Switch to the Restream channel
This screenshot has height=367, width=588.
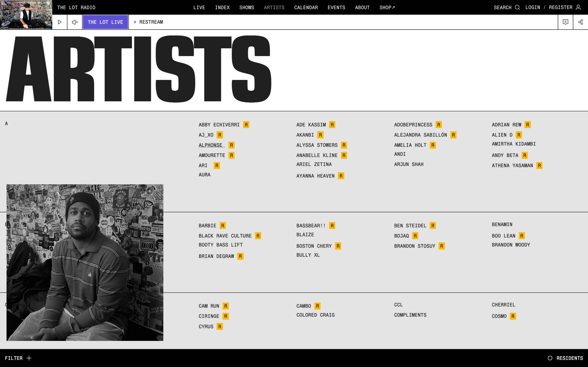tap(151, 22)
